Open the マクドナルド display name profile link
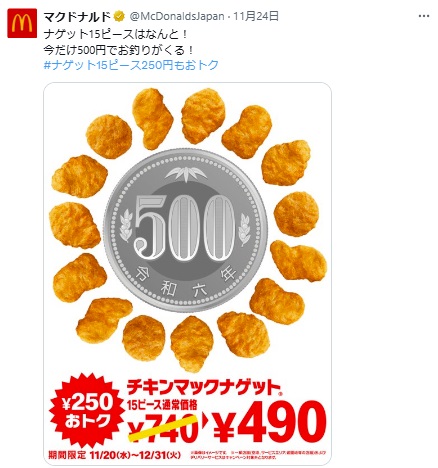Screen dimensions: 438x468 78,16
